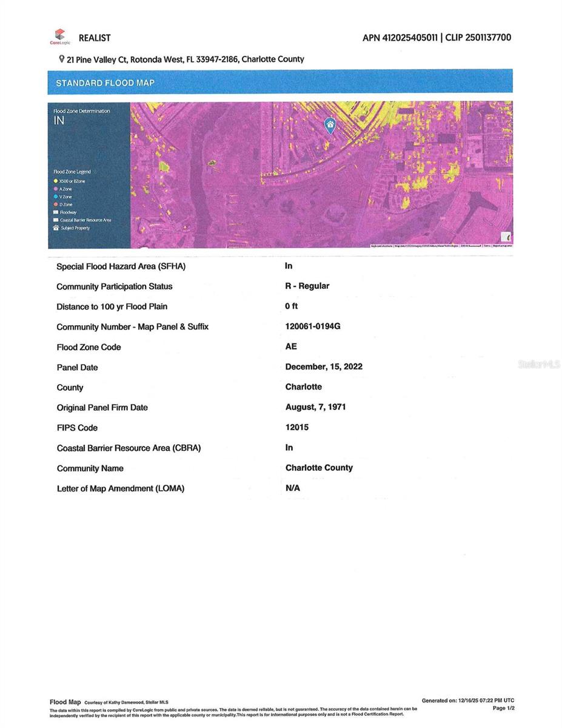Click the location pin beside the street address
This screenshot has width=562, height=728.
pos(61,59)
